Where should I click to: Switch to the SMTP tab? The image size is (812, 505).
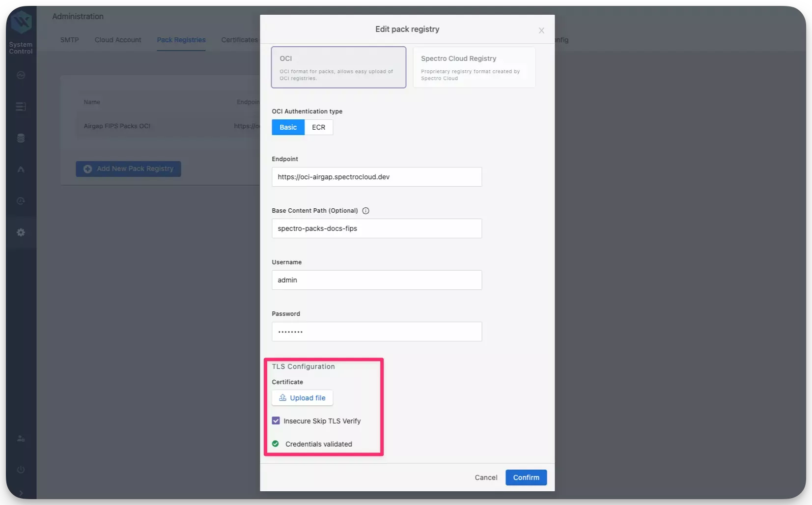69,40
